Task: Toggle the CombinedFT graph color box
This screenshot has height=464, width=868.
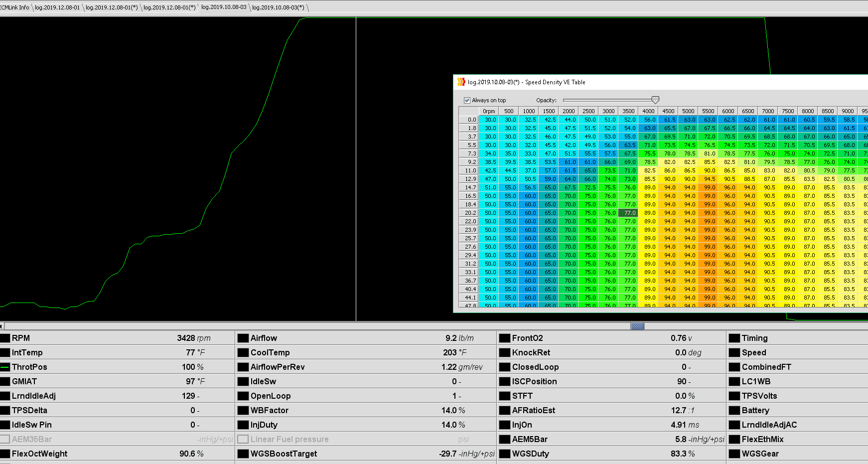Action: [x=734, y=367]
